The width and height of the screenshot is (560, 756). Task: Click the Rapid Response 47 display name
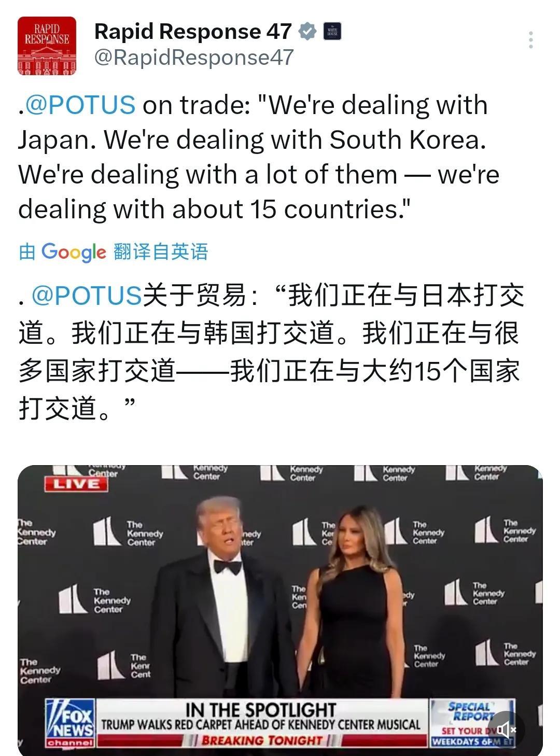point(193,32)
